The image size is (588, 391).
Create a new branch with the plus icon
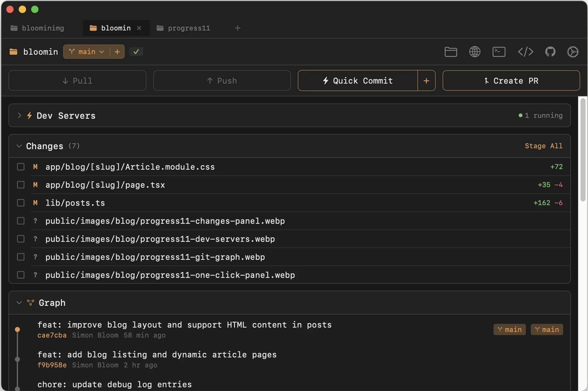pos(117,51)
